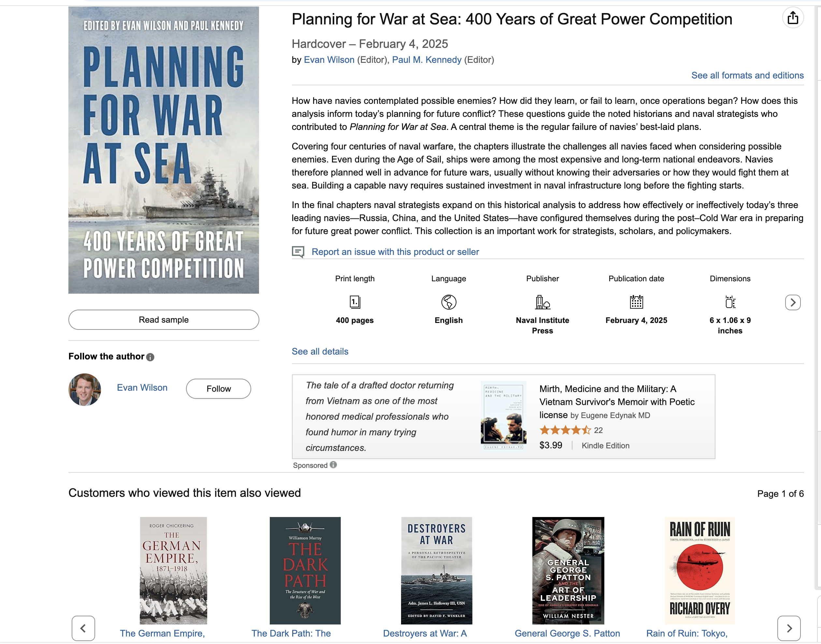Open the Read sample button
Screen dimensions: 821x644
click(164, 320)
